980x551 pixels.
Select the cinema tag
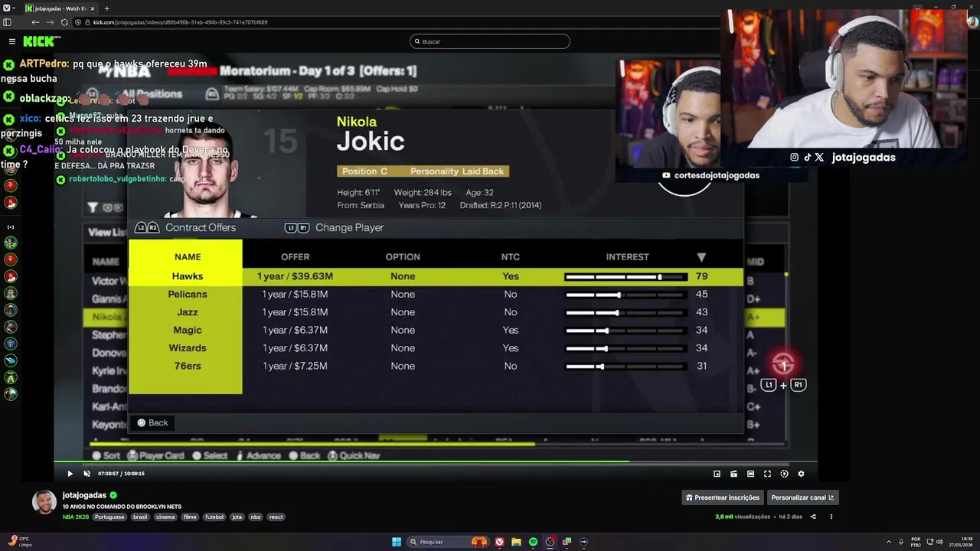pos(165,517)
